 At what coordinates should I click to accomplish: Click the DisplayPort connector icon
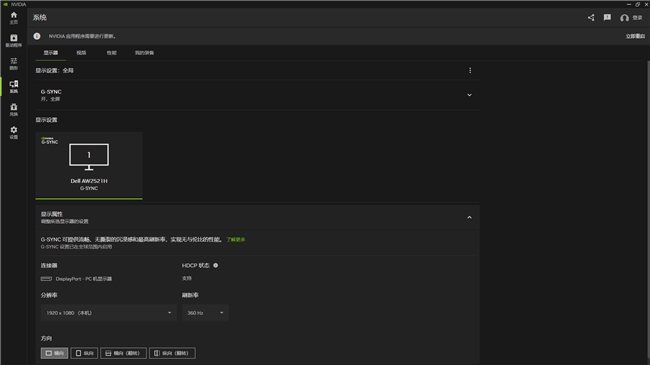pyautogui.click(x=46, y=279)
